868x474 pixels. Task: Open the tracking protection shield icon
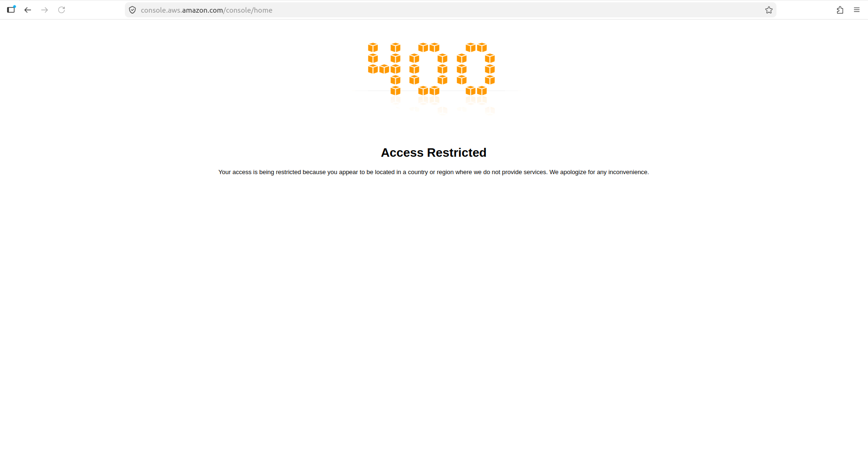132,10
